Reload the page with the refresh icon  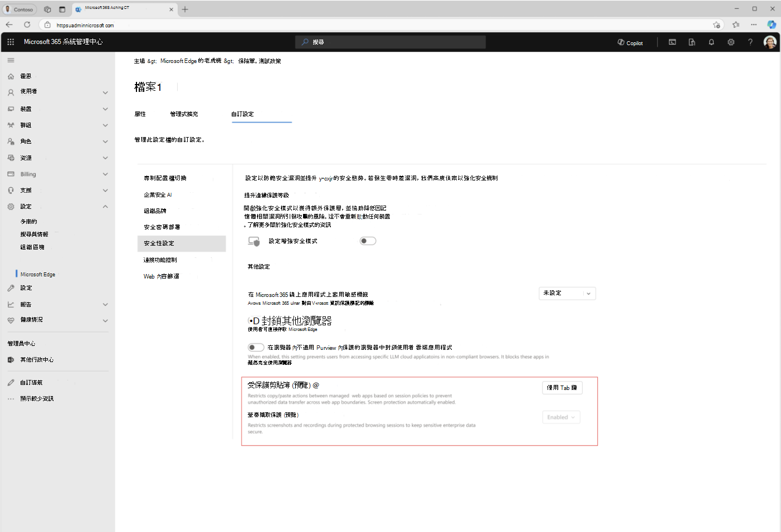click(x=27, y=25)
